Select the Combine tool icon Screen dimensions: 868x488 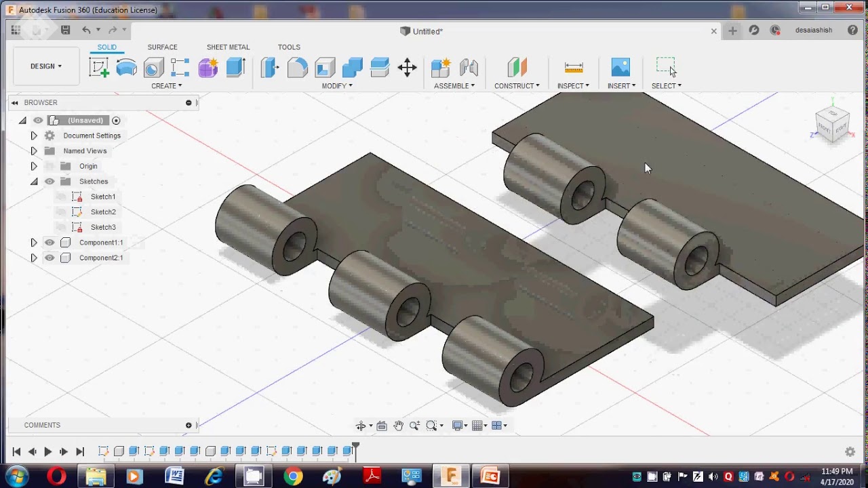(352, 67)
